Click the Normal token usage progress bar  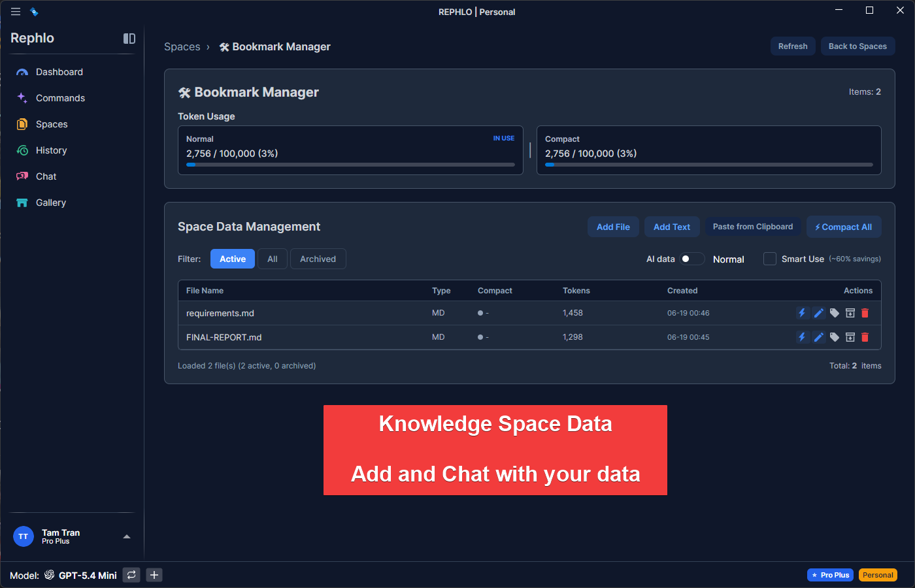click(x=350, y=165)
